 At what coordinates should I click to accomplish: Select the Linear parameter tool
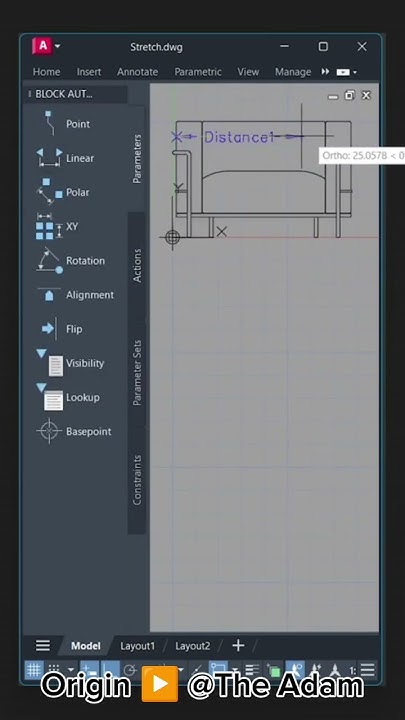(x=65, y=158)
